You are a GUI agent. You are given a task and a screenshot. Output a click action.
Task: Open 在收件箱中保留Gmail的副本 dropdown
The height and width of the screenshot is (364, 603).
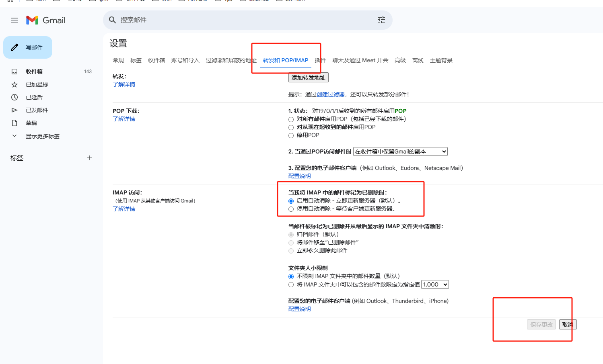tap(400, 151)
